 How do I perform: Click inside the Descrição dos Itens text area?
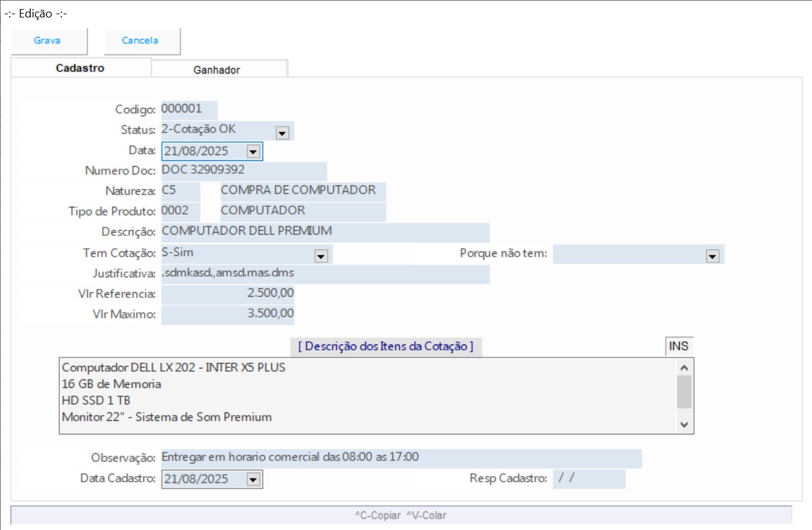click(x=362, y=394)
